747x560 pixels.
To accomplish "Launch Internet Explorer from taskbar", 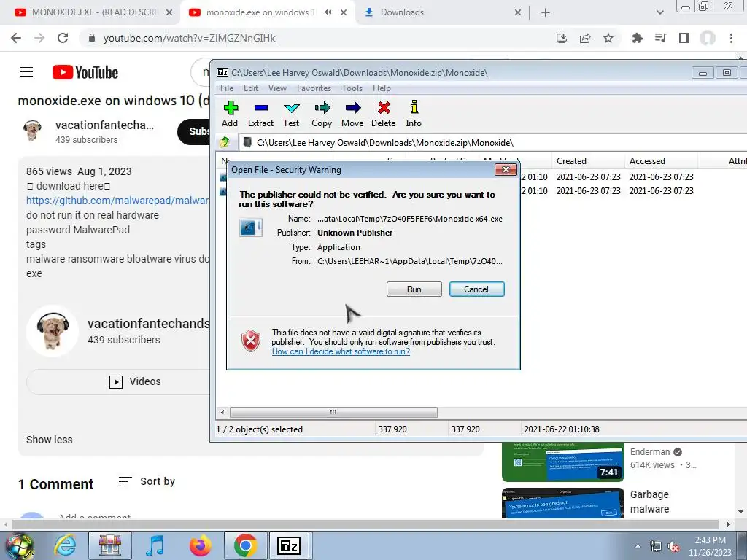I will pos(65,545).
